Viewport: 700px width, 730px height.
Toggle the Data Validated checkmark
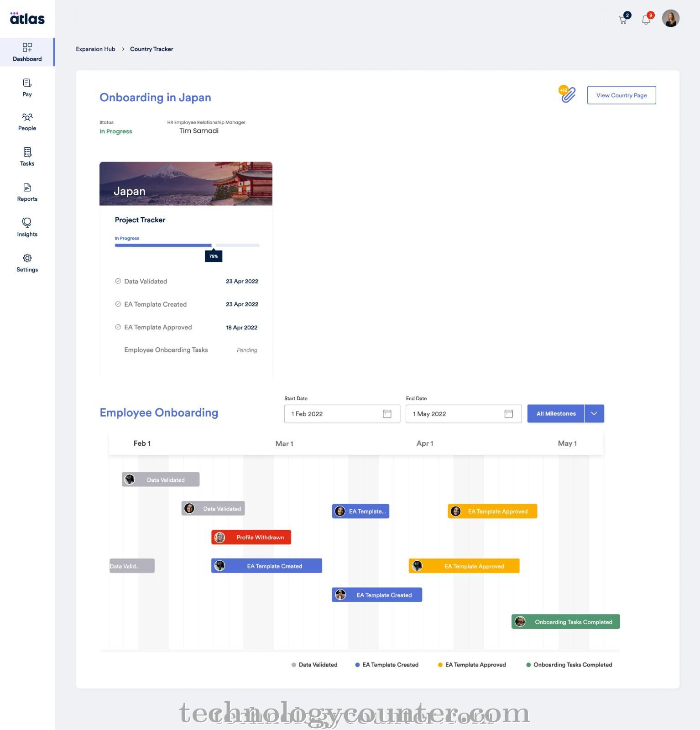(x=118, y=281)
